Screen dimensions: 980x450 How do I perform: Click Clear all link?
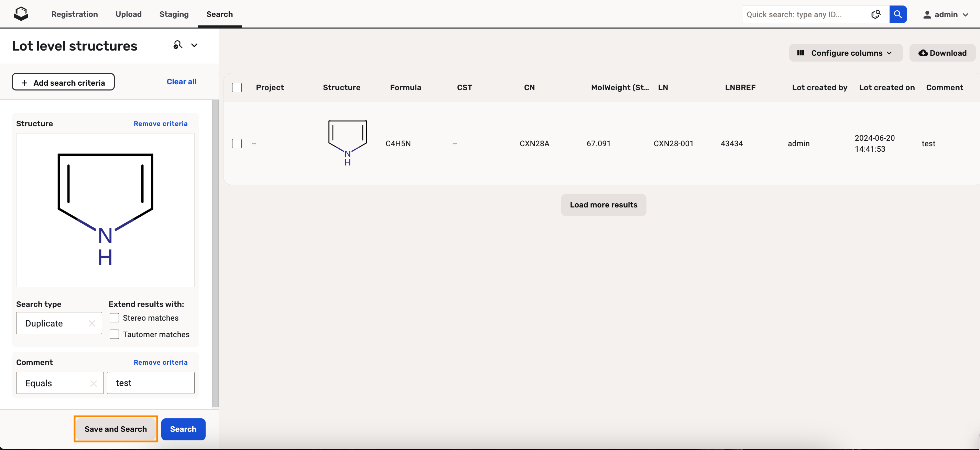tap(181, 82)
